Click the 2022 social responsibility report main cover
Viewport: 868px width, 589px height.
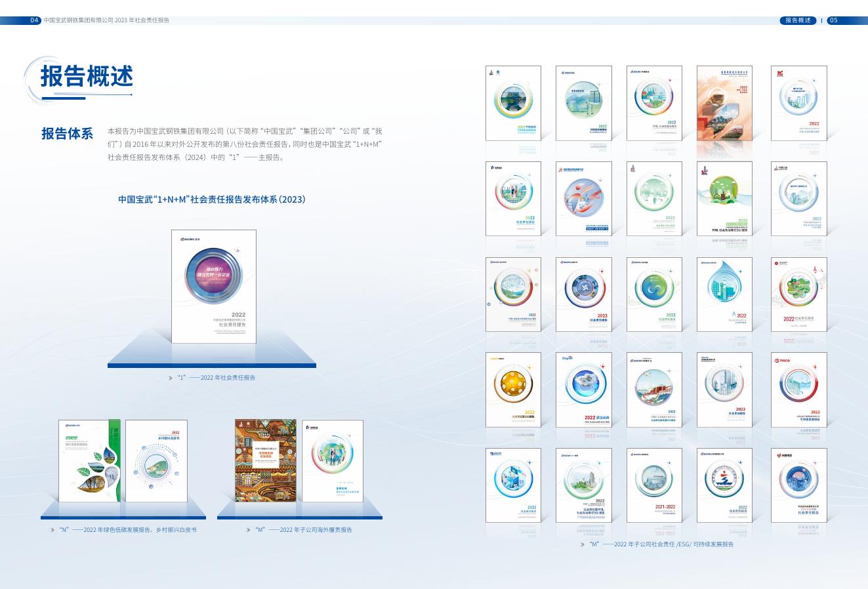tap(214, 287)
